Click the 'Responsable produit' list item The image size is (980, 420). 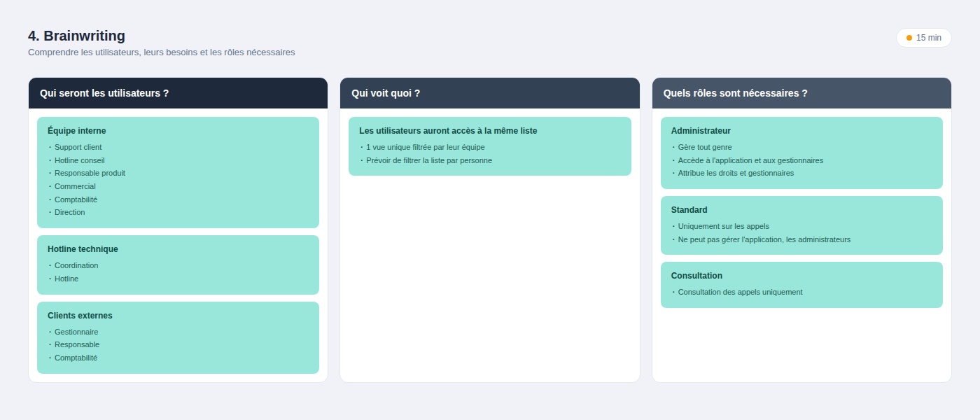click(x=90, y=173)
